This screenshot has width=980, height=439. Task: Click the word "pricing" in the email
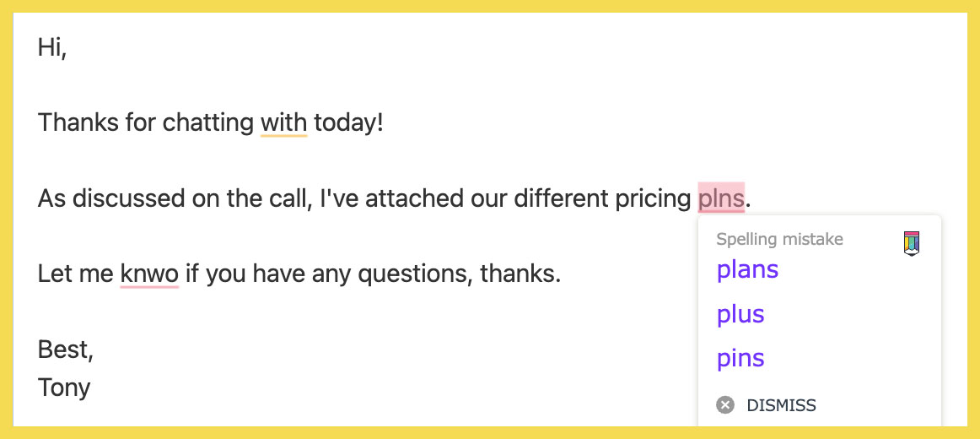[649, 198]
